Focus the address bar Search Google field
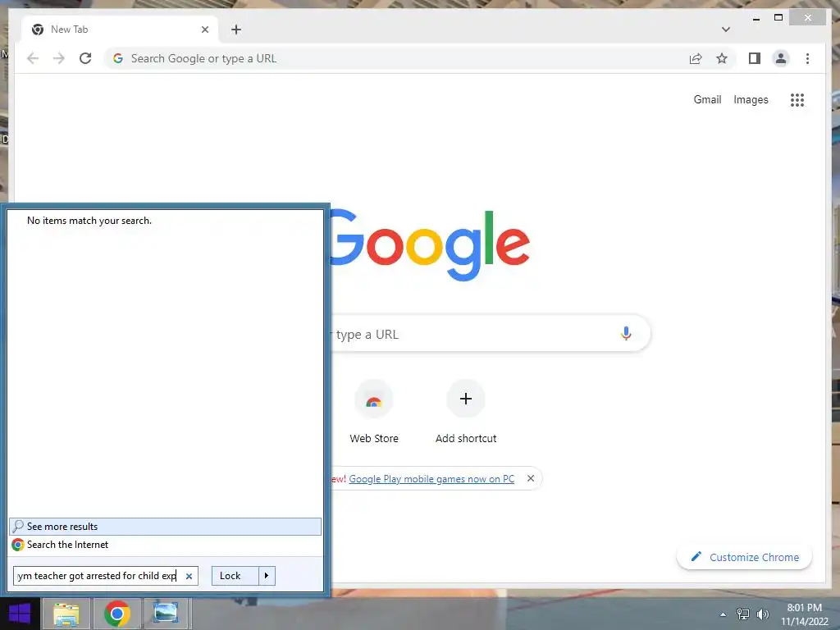This screenshot has height=630, width=840. click(x=396, y=58)
